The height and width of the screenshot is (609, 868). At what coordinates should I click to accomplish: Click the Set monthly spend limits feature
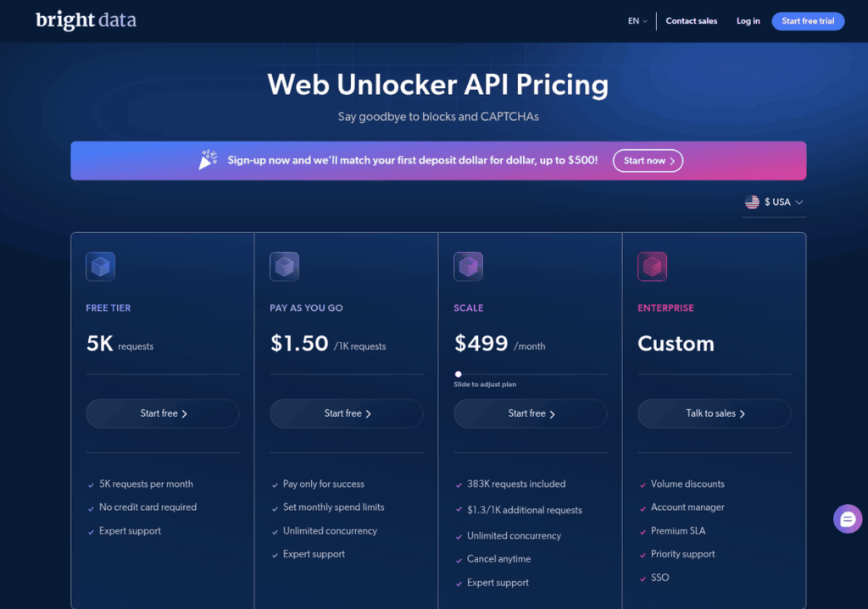333,507
